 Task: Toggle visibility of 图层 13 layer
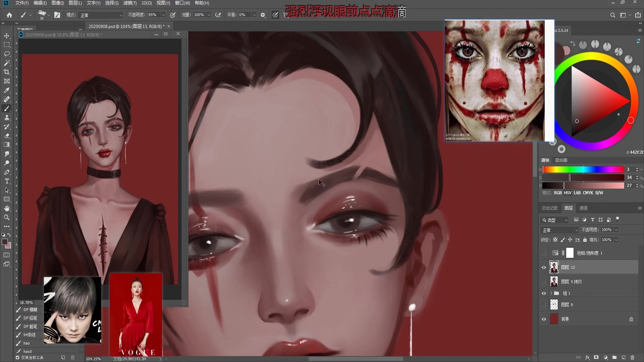pyautogui.click(x=544, y=267)
